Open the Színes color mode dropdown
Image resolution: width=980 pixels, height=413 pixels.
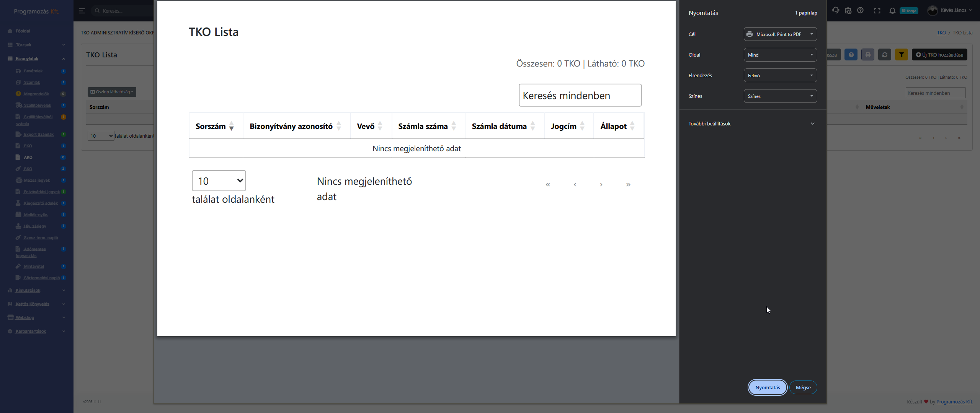coord(780,96)
